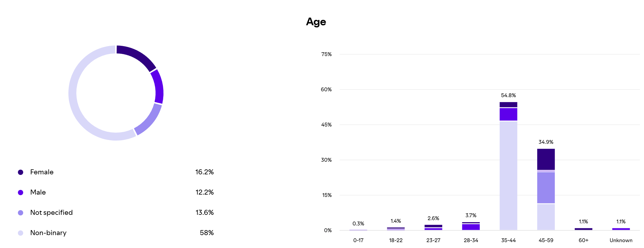Click the Not specified legend color dot

tap(21, 213)
